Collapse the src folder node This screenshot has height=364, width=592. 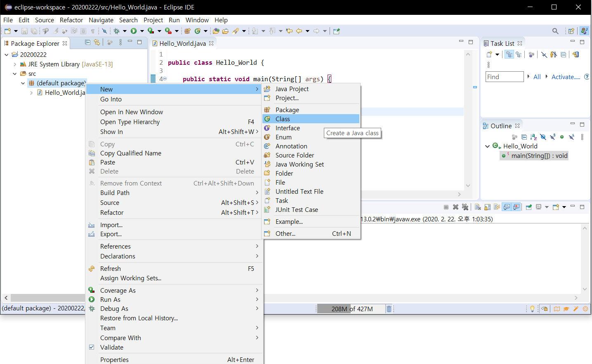[x=15, y=74]
